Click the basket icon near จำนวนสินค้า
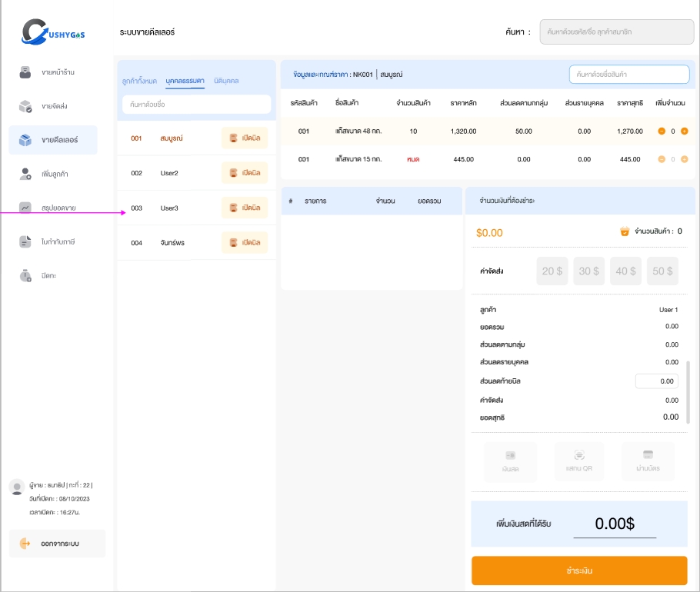This screenshot has width=700, height=592. [625, 231]
